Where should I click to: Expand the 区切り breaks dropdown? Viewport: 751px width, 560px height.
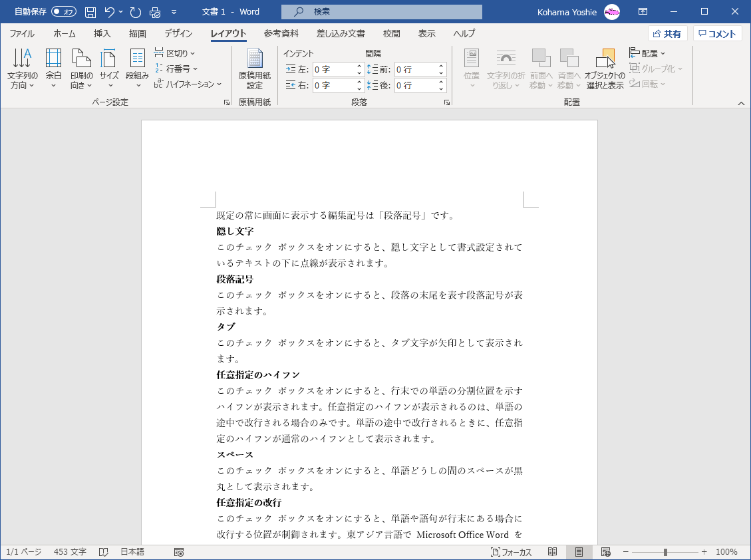coord(176,53)
